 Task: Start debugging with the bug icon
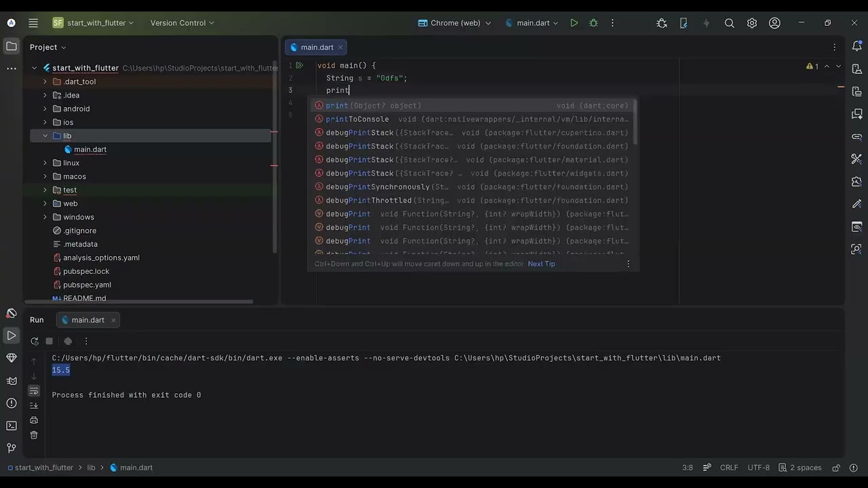(593, 23)
